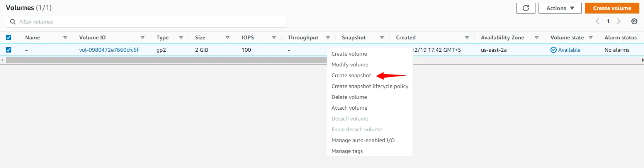Select Delete volume in context menu

349,97
